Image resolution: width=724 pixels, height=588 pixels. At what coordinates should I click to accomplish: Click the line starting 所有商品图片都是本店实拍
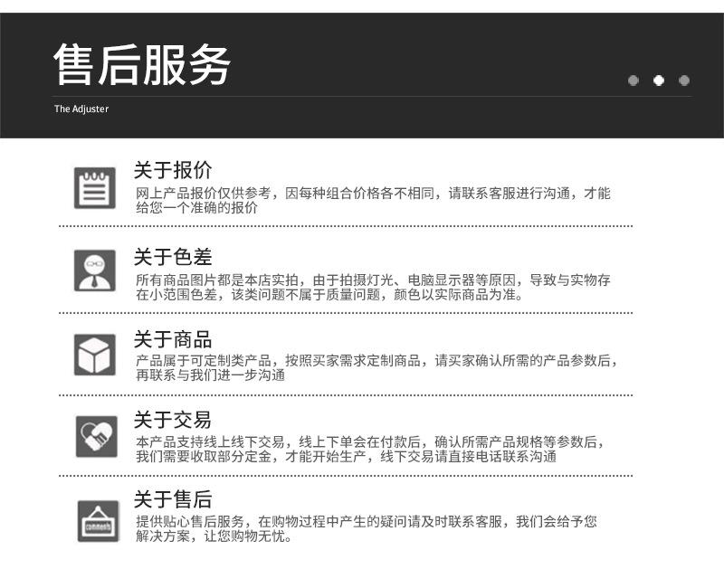(373, 280)
